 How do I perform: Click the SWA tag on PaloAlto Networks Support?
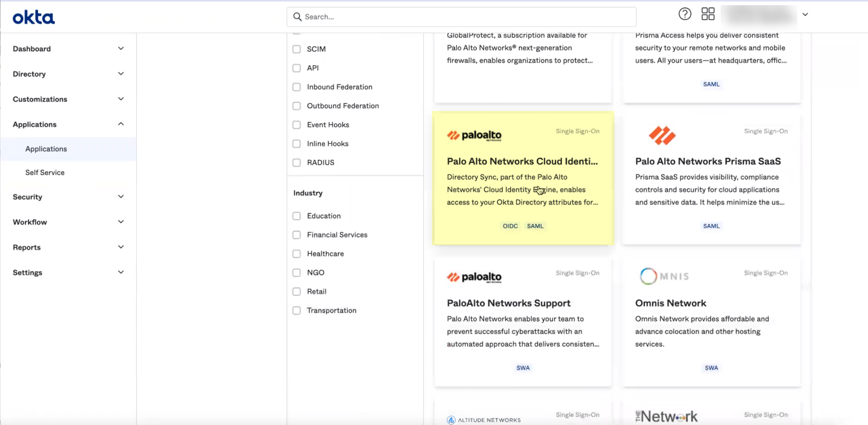(523, 368)
